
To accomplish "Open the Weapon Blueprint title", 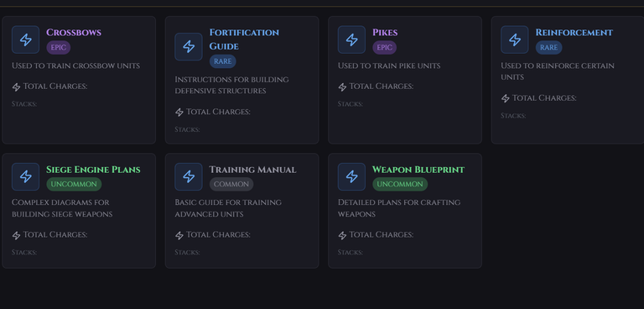I will coord(418,170).
